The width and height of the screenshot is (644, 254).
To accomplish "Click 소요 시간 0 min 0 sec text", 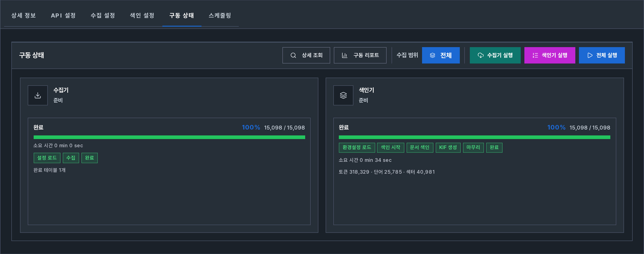I will (x=58, y=146).
